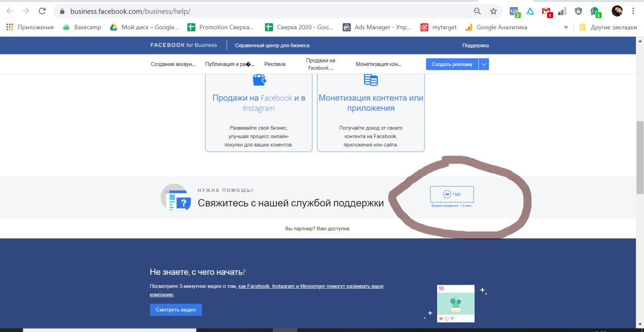644x332 pixels.
Task: Open the Публикация и ра... menu item
Action: [x=230, y=64]
